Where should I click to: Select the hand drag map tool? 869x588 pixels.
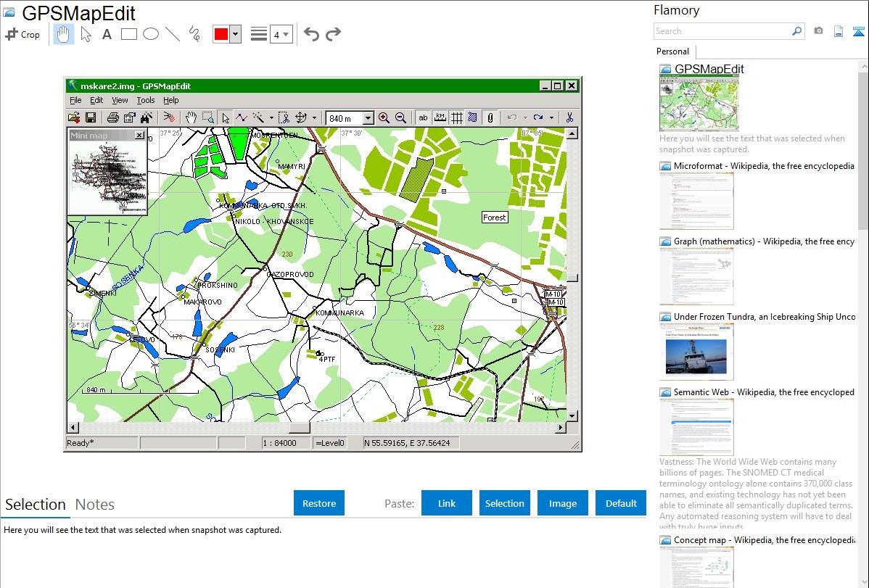(191, 117)
